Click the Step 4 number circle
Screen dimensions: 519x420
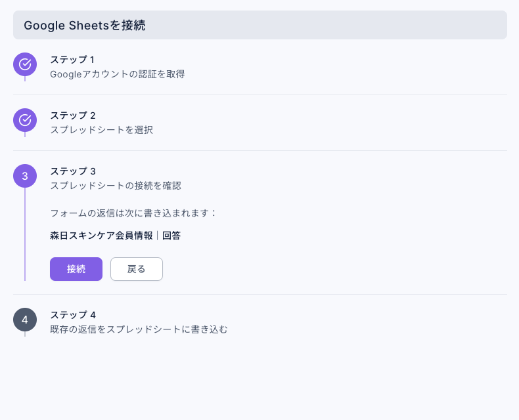tap(25, 320)
